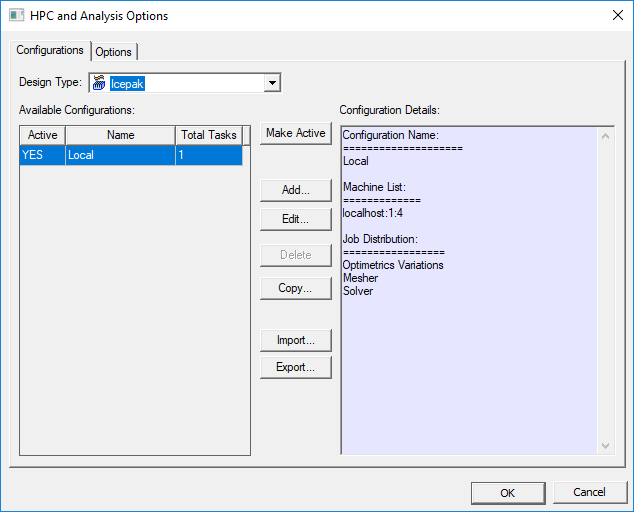The image size is (634, 512).
Task: Click the Make Active button
Action: tap(296, 133)
